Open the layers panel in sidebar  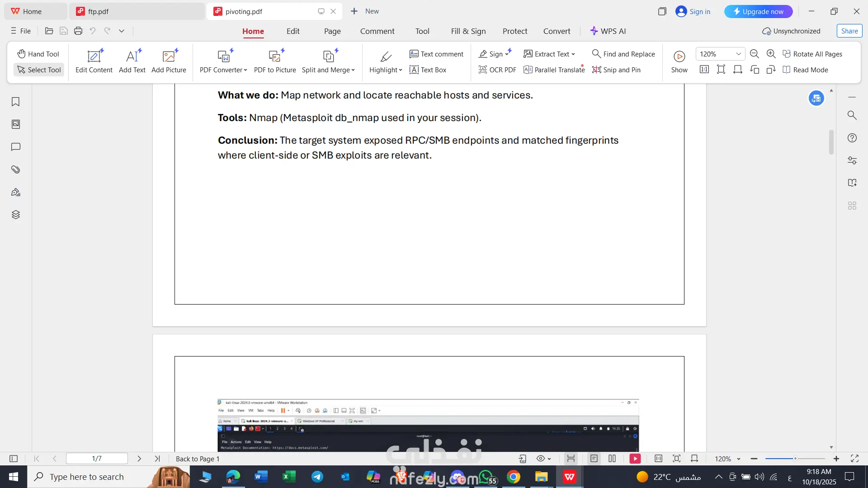point(15,215)
